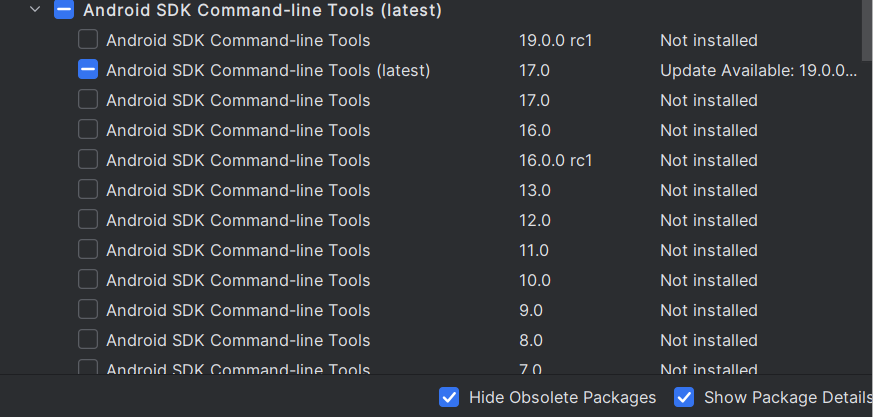Viewport: 873px width, 417px height.
Task: Check Command-line Tools 17.0 not installed
Action: [x=88, y=100]
